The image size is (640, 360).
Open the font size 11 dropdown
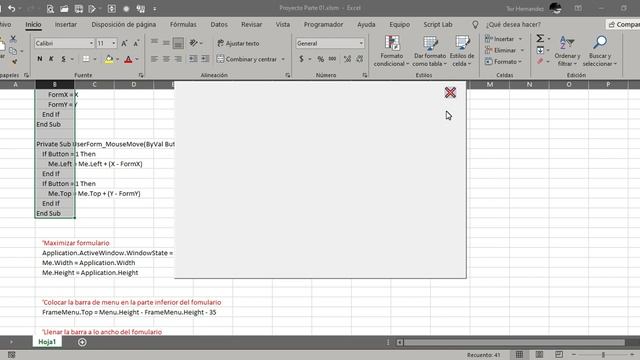(113, 43)
